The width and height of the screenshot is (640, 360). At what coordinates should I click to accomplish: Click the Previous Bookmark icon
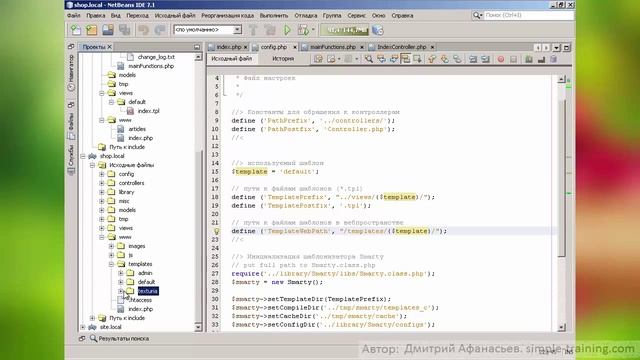tap(432, 59)
